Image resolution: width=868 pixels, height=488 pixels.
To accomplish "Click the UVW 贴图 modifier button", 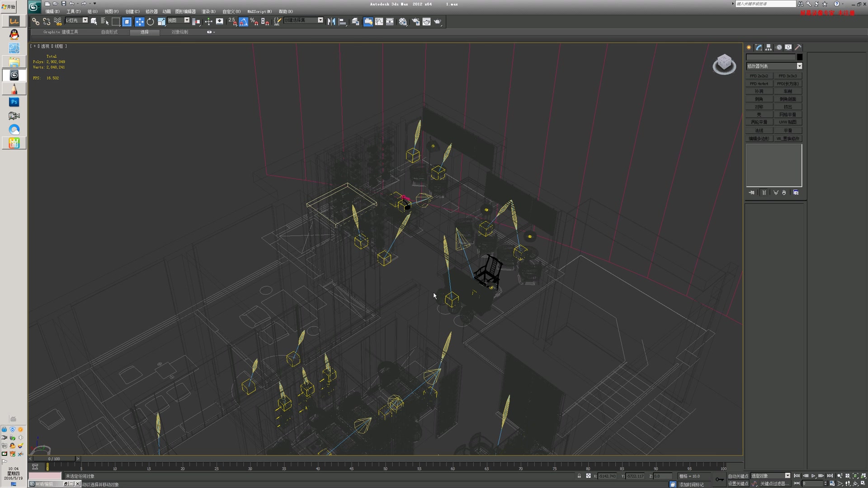I will coord(788,122).
